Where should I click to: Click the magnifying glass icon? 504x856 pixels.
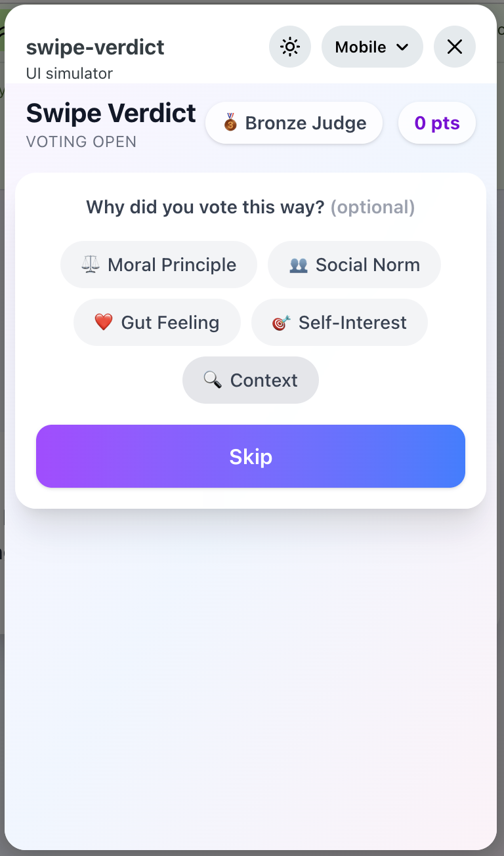[213, 380]
